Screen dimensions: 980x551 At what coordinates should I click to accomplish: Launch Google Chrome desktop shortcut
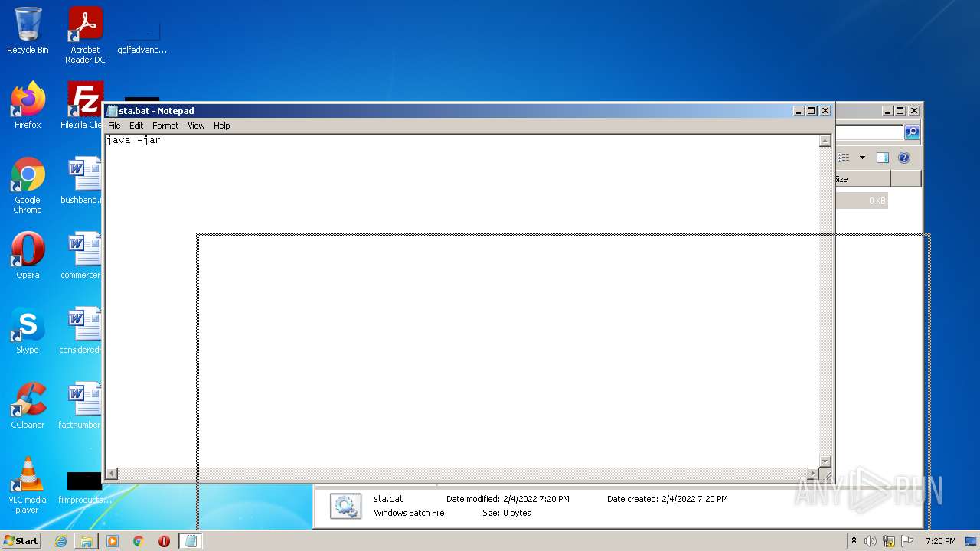(x=28, y=185)
